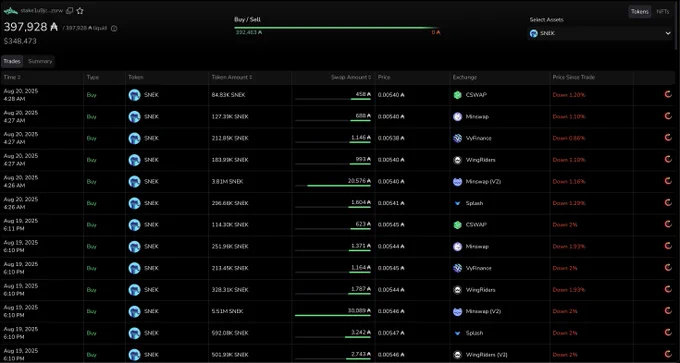Click WingRiders (V2) exchange icon
Screen dimensions: 680x363
[458, 355]
